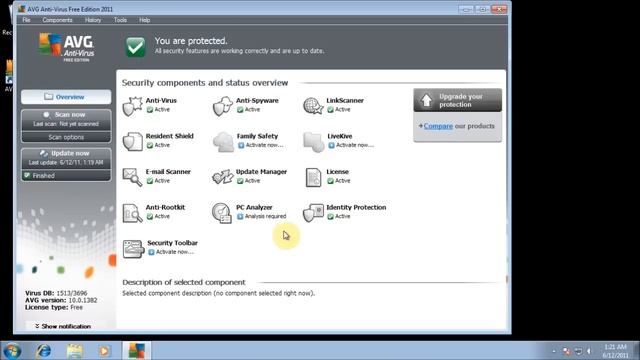Viewport: 640px width, 360px height.
Task: Click the Last update timestamp text
Action: coord(66,162)
